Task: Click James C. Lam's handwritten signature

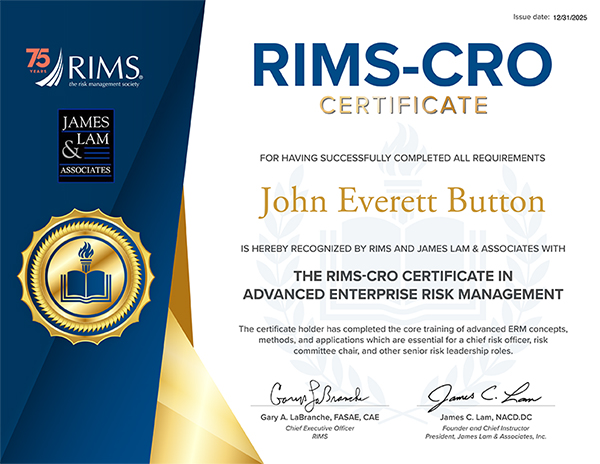Action: (x=484, y=396)
